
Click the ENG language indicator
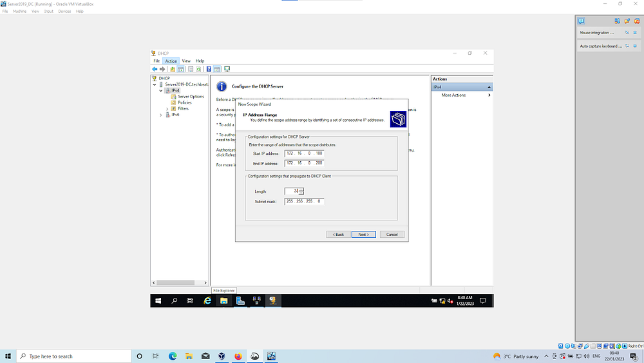point(596,356)
